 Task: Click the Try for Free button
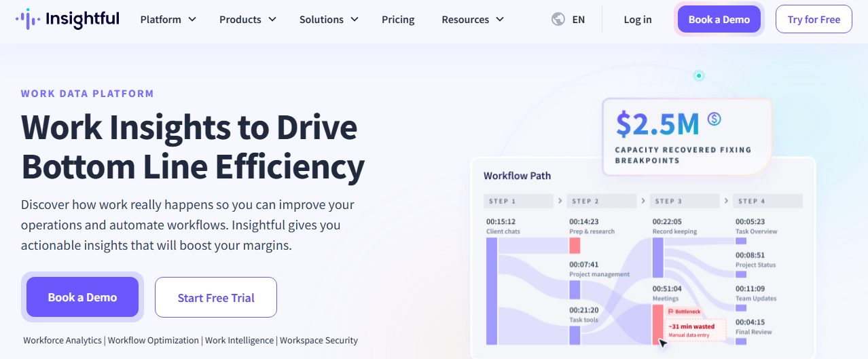pyautogui.click(x=814, y=19)
